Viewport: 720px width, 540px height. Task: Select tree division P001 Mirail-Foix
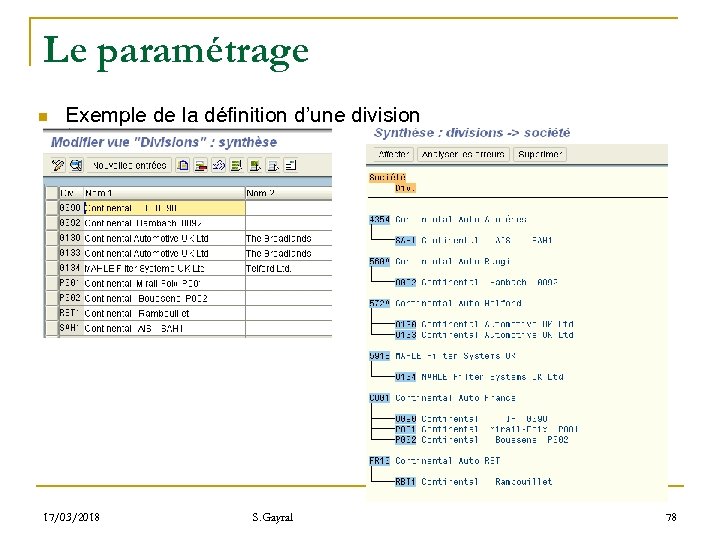click(x=405, y=429)
